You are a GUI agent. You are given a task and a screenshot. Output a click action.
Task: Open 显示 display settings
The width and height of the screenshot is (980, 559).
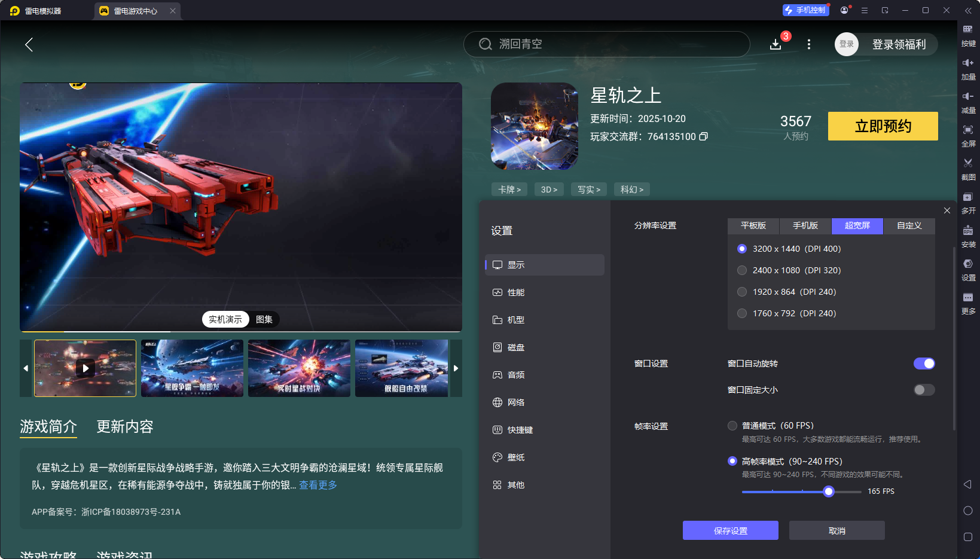coord(545,265)
